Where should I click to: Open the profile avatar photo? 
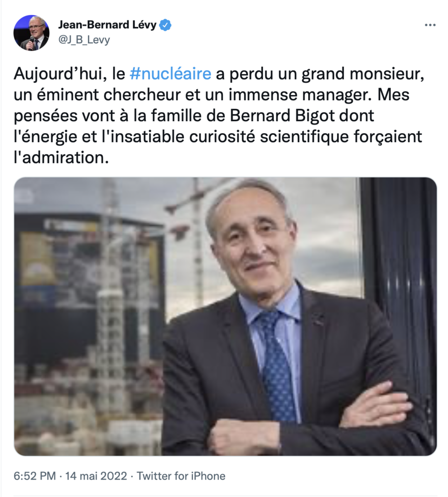click(31, 33)
